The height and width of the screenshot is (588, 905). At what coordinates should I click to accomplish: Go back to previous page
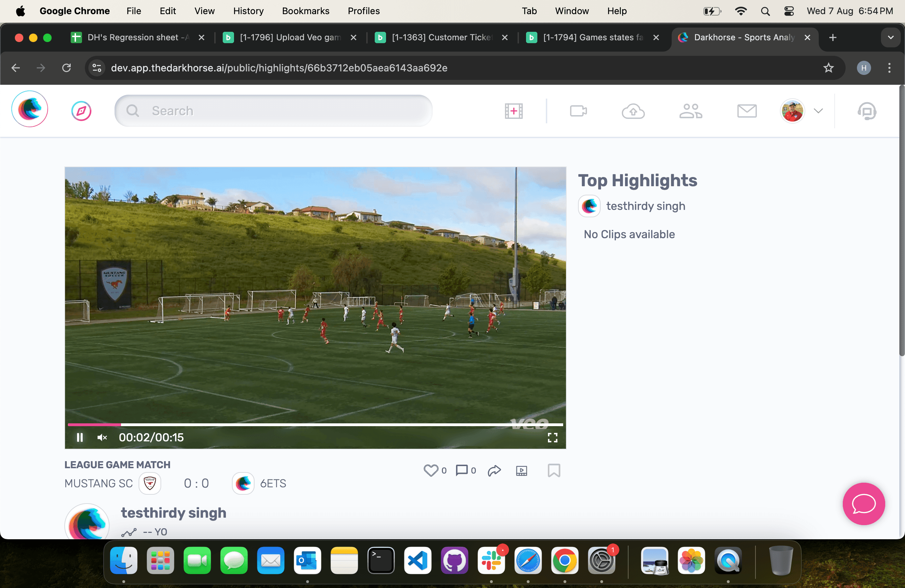tap(16, 68)
